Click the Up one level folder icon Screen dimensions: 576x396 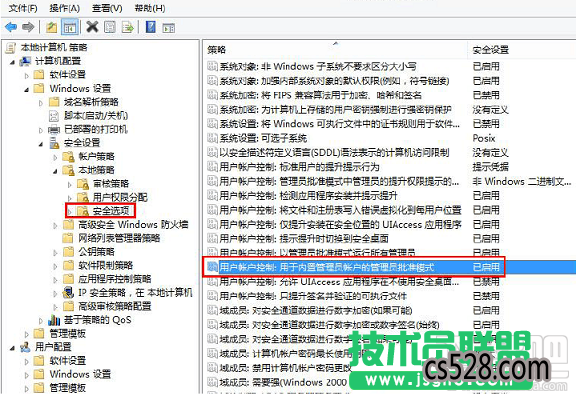[51, 27]
